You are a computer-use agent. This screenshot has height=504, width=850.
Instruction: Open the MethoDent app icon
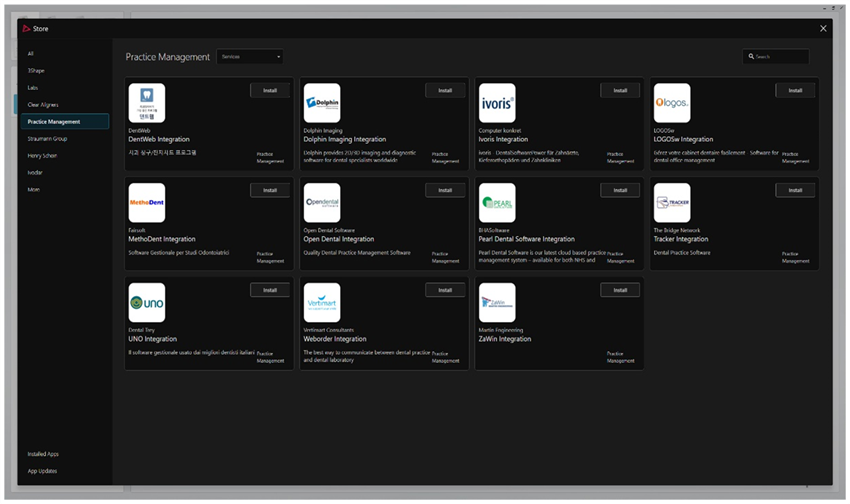point(147,202)
